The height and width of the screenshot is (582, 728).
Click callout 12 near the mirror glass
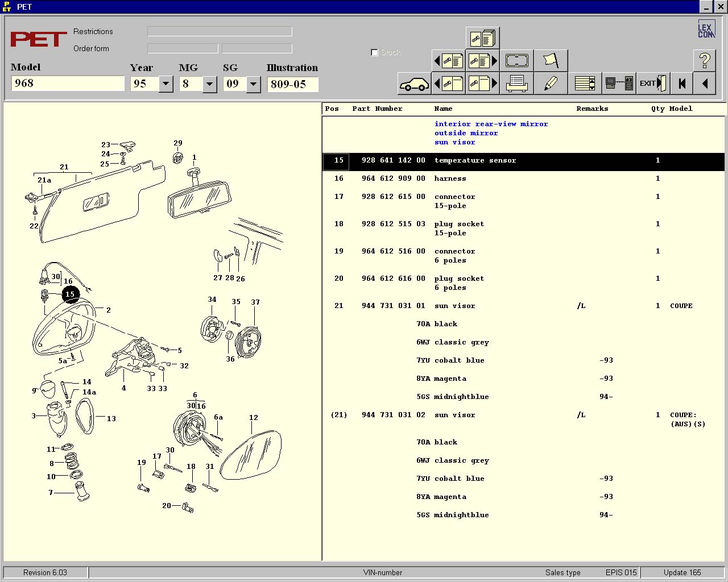tap(254, 418)
